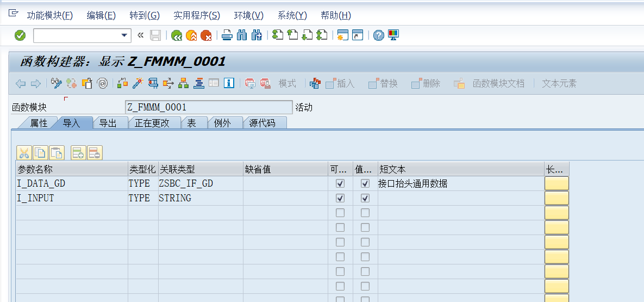Click the 删除 button

tap(426, 83)
